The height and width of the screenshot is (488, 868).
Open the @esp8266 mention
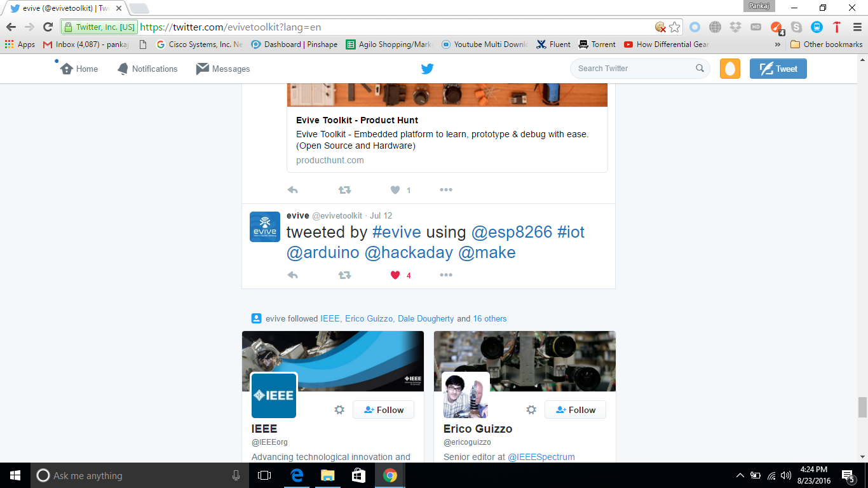[512, 232]
